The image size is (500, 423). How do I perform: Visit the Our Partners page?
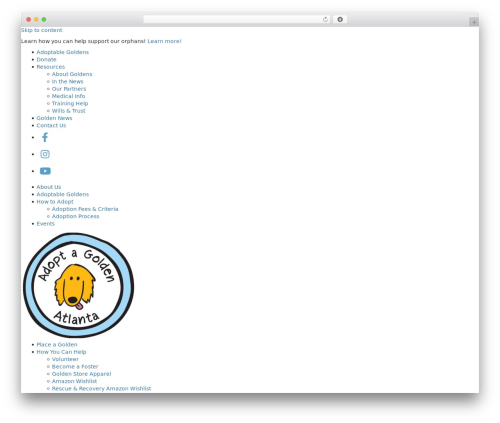coord(69,89)
